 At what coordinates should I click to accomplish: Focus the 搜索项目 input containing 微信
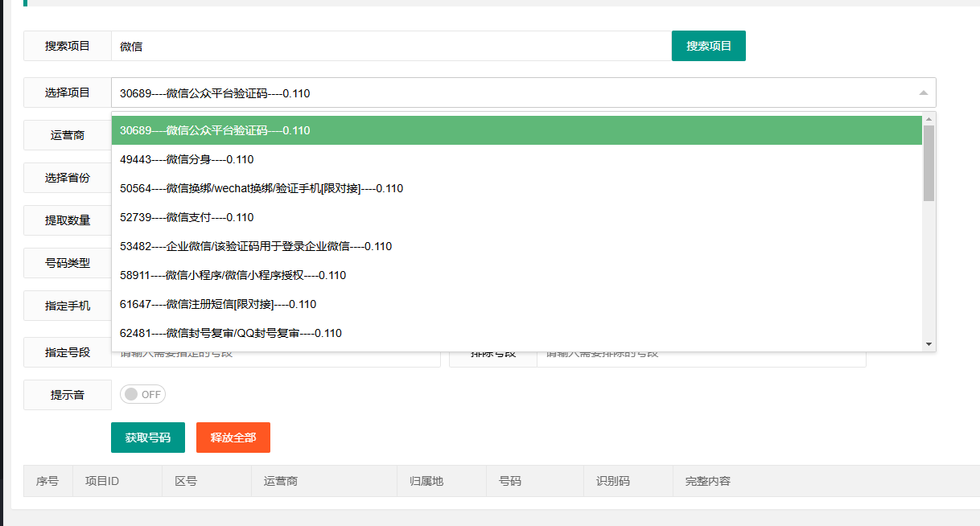(x=391, y=46)
